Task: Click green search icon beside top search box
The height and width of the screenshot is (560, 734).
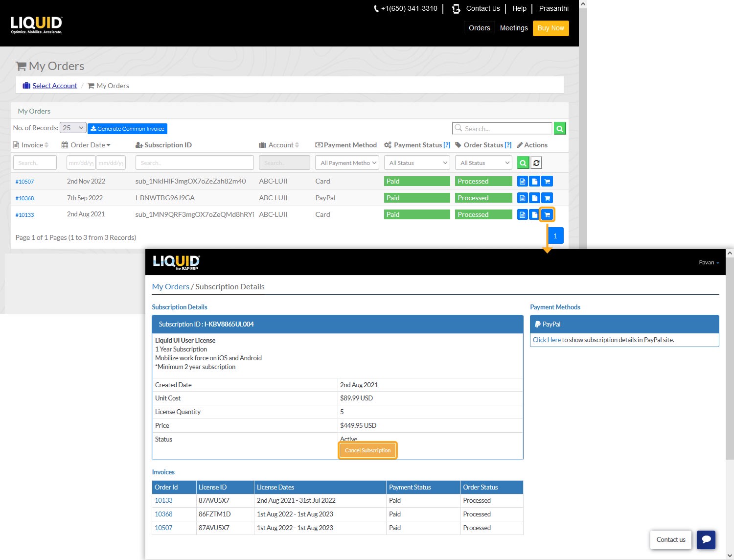Action: 560,128
